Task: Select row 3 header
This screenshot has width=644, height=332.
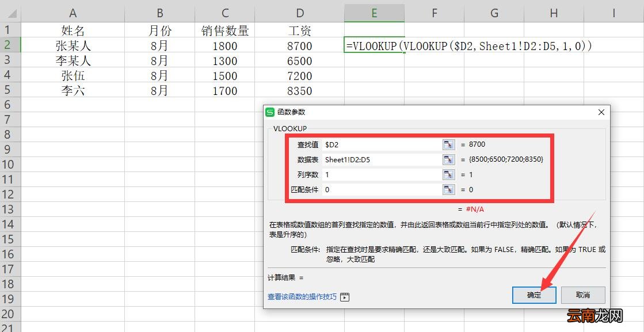Action: tap(10, 60)
